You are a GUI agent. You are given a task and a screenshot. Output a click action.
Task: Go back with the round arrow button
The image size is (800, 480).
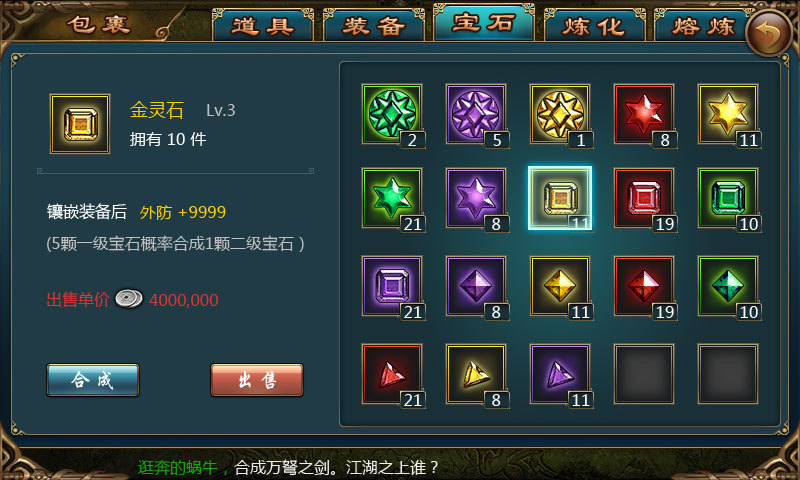pyautogui.click(x=770, y=33)
